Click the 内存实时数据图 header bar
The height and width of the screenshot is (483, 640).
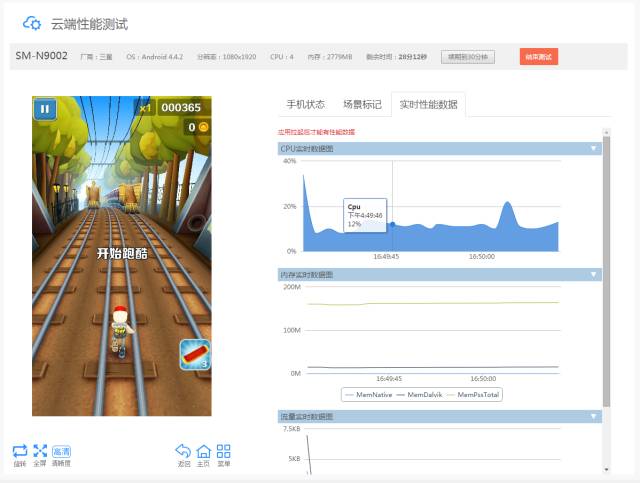pyautogui.click(x=440, y=274)
